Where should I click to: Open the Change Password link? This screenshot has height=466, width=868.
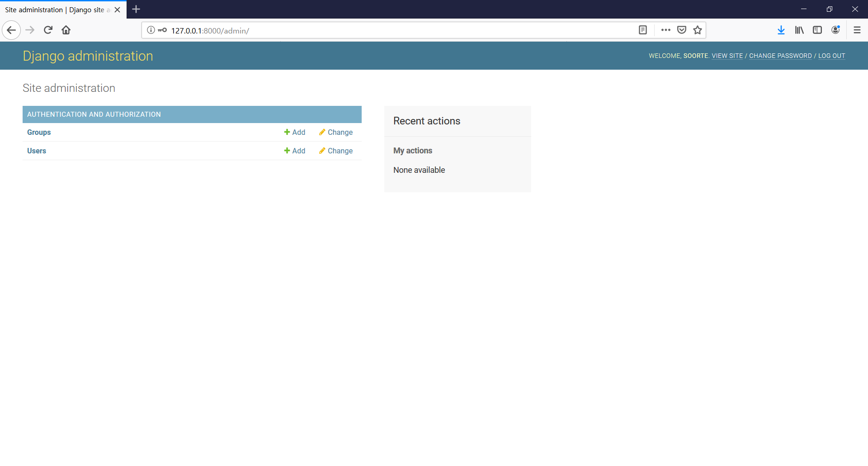[x=780, y=56]
